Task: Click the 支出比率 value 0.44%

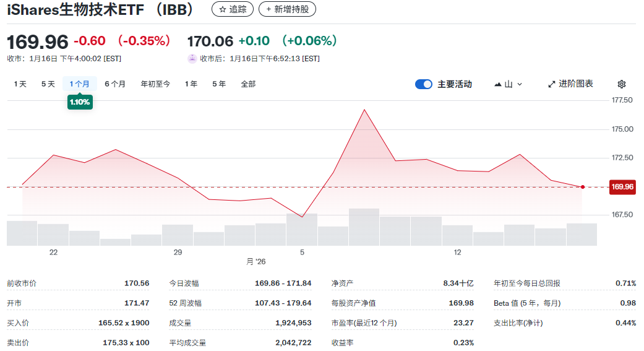Action: (x=625, y=323)
